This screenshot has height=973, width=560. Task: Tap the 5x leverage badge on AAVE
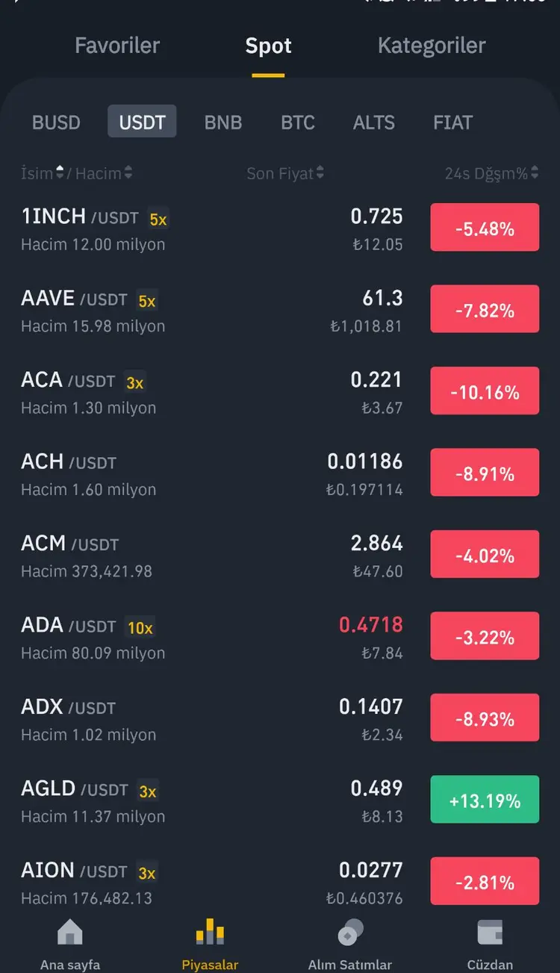tap(147, 301)
